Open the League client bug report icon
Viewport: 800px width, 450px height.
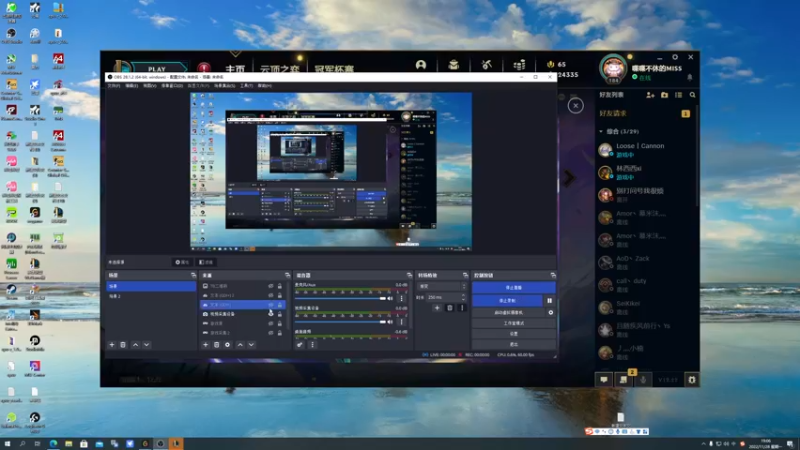pyautogui.click(x=691, y=380)
